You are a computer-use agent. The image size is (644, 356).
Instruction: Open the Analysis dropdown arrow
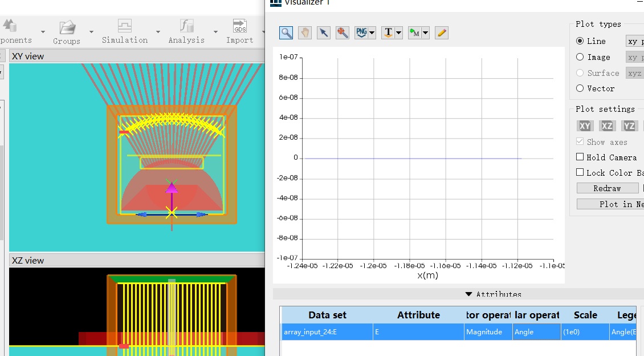(x=215, y=32)
